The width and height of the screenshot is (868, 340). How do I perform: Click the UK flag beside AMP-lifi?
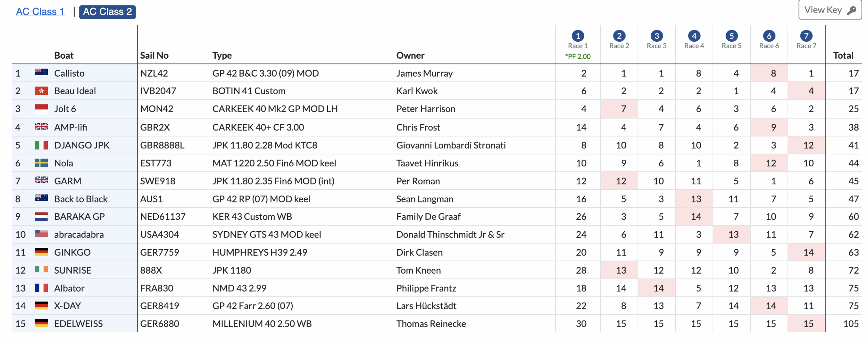click(41, 126)
